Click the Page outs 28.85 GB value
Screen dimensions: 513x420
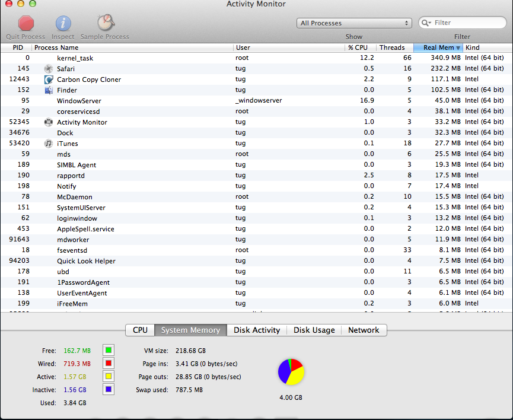(208, 377)
